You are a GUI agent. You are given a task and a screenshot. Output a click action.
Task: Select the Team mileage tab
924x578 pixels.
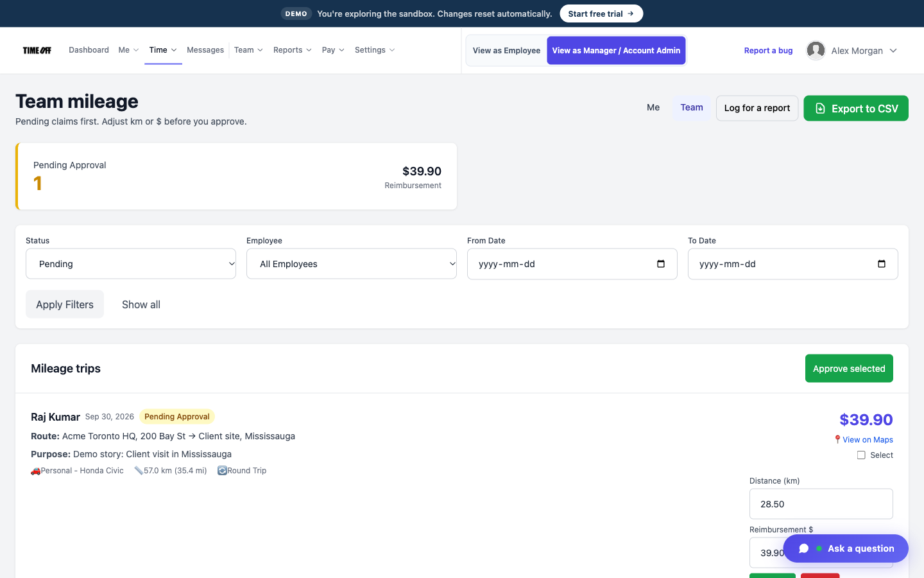pyautogui.click(x=692, y=108)
